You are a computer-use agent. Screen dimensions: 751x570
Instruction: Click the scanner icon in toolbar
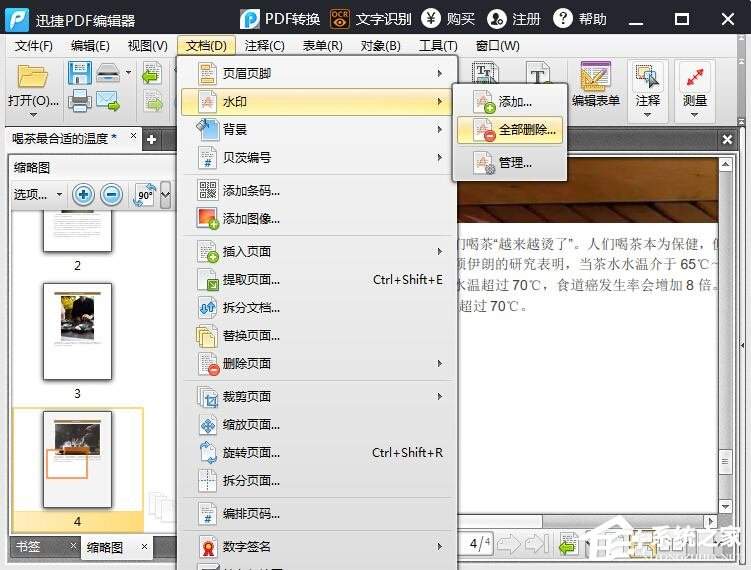(108, 73)
